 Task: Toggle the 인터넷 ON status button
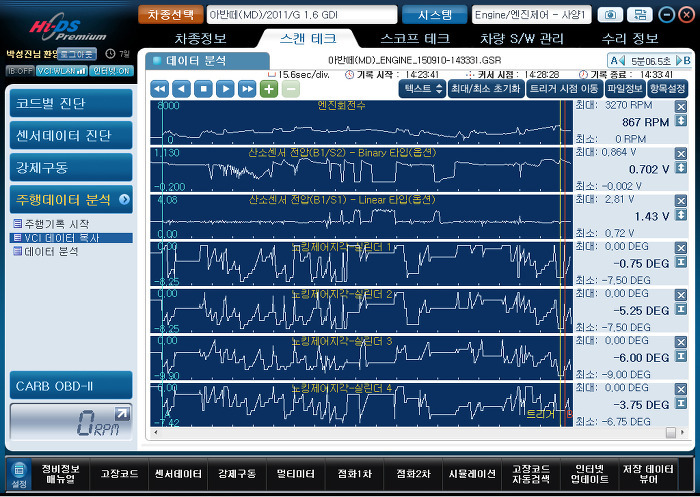[x=111, y=71]
